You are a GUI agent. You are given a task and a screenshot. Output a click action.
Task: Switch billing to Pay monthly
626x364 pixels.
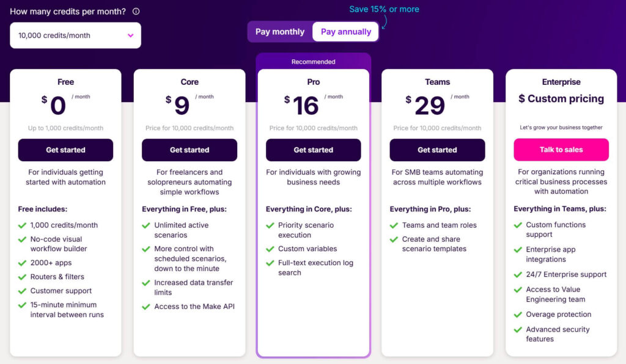280,32
